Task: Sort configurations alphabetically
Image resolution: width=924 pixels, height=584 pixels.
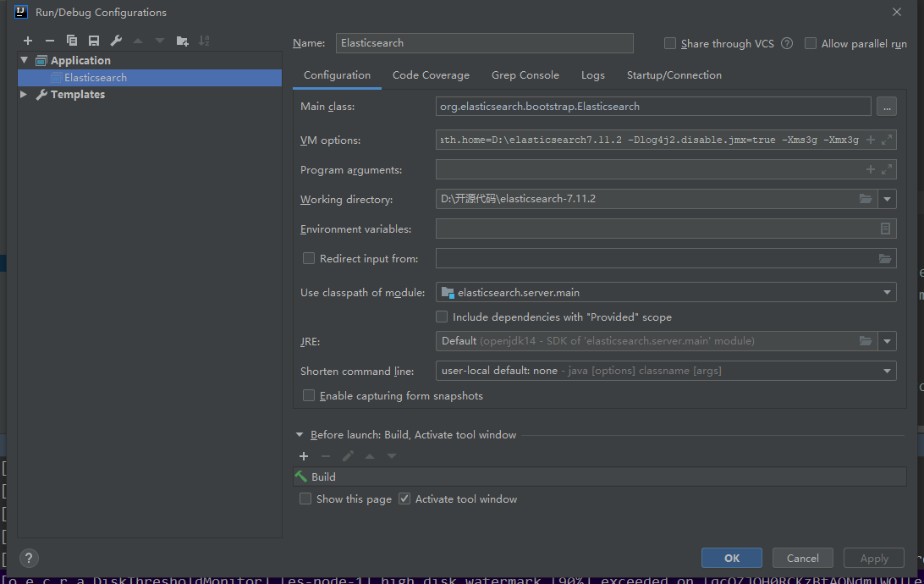Action: (x=204, y=41)
